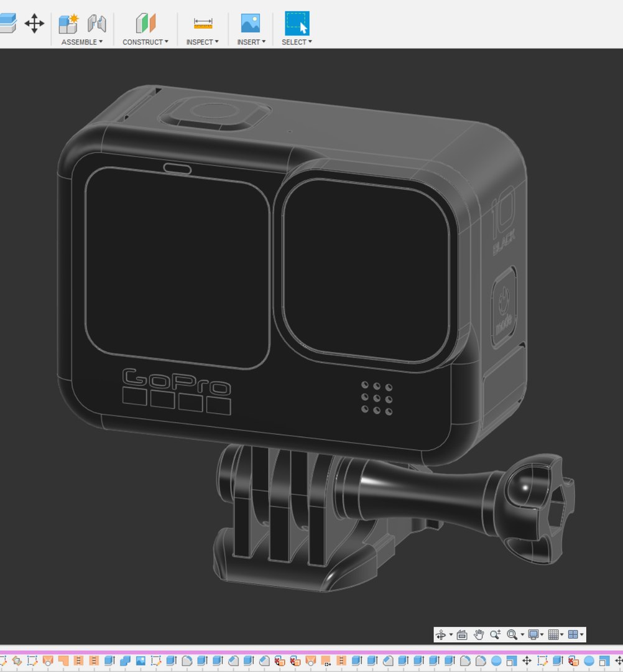Viewport: 623px width, 672px height.
Task: Expand the Viewports dropdown arrow
Action: (581, 635)
